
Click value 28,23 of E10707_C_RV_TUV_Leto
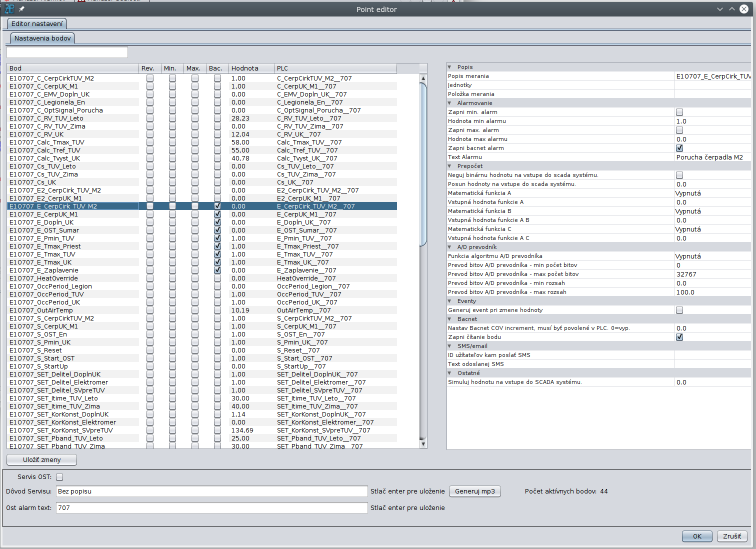240,118
